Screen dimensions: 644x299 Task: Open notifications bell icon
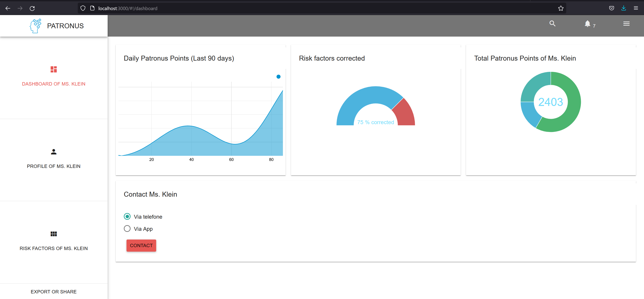point(587,24)
